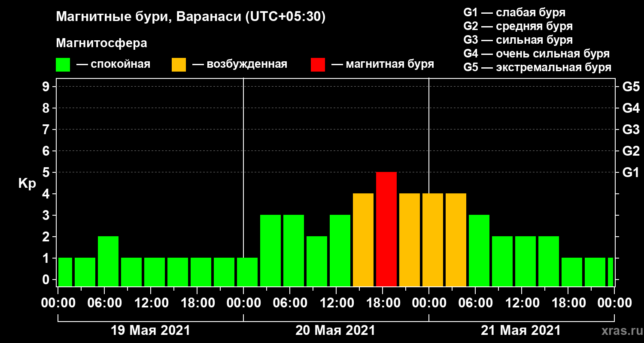
Task: Click the 'G2' label on the right axis
Action: (631, 151)
